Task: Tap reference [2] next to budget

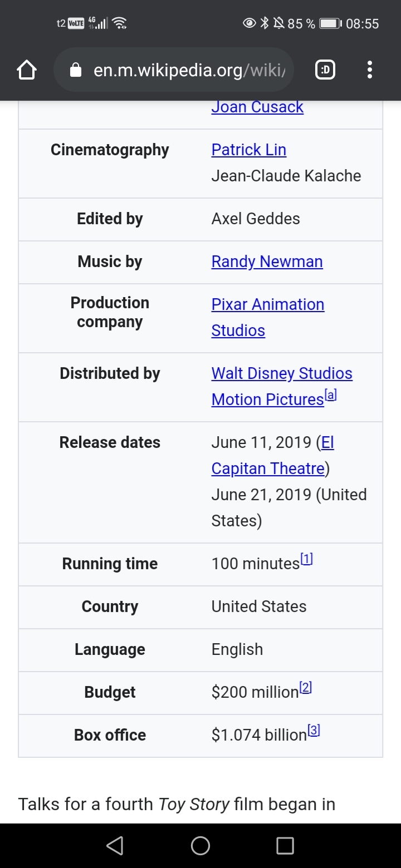Action: coord(306,688)
